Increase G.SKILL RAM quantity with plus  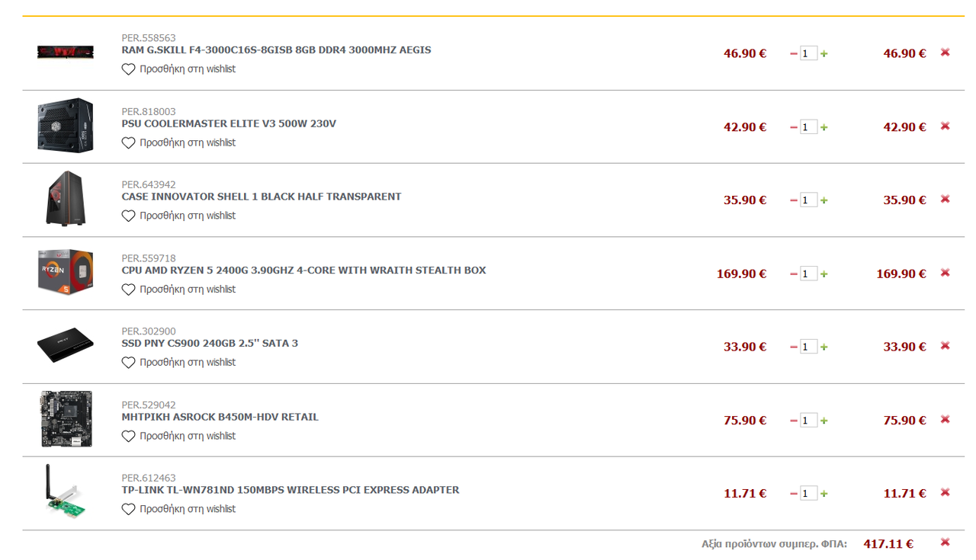824,54
